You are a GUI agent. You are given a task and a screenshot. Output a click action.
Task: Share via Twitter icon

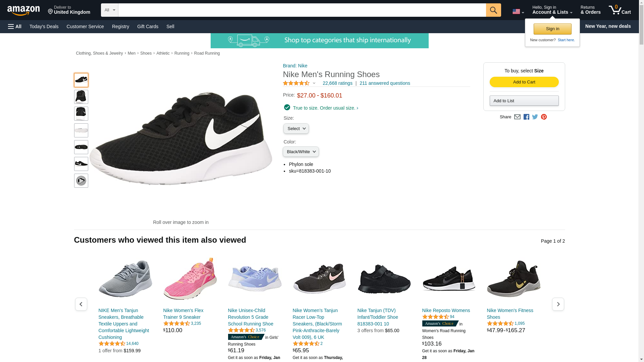coord(535,117)
